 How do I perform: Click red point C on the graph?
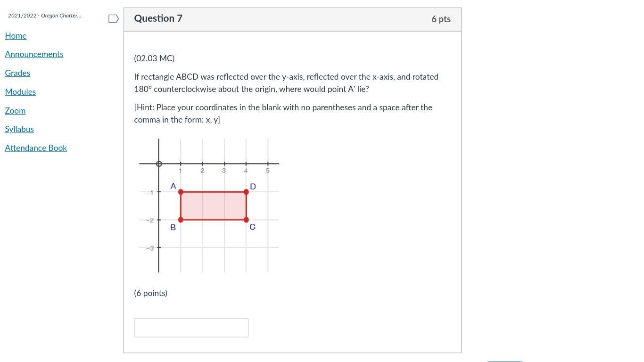246,220
